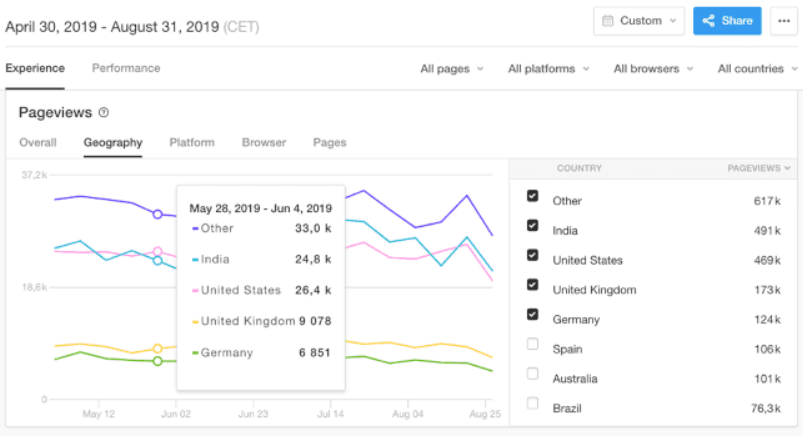Switch to the Performance tab
The width and height of the screenshot is (803, 436).
coord(126,68)
